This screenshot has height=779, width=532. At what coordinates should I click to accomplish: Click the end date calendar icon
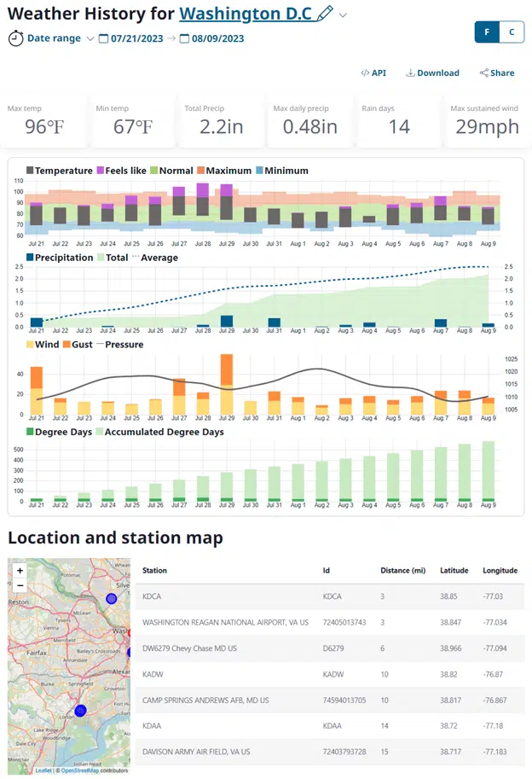pos(184,38)
